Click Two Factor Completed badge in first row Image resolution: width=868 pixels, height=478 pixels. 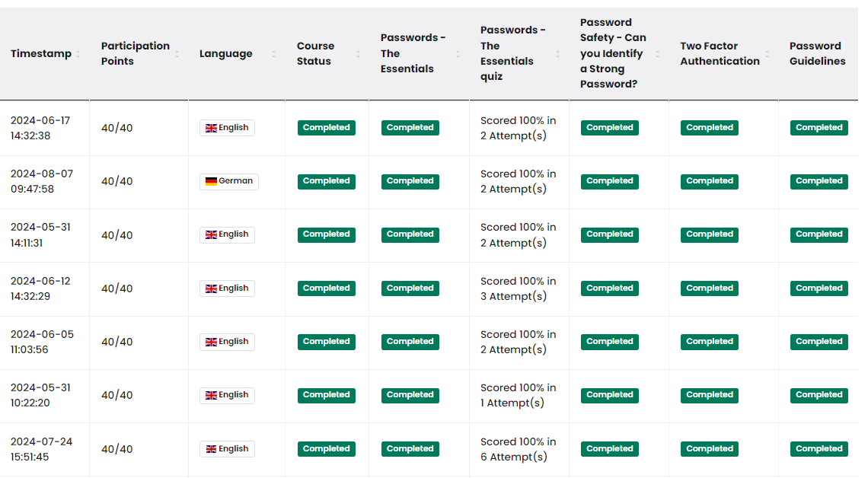coord(709,128)
